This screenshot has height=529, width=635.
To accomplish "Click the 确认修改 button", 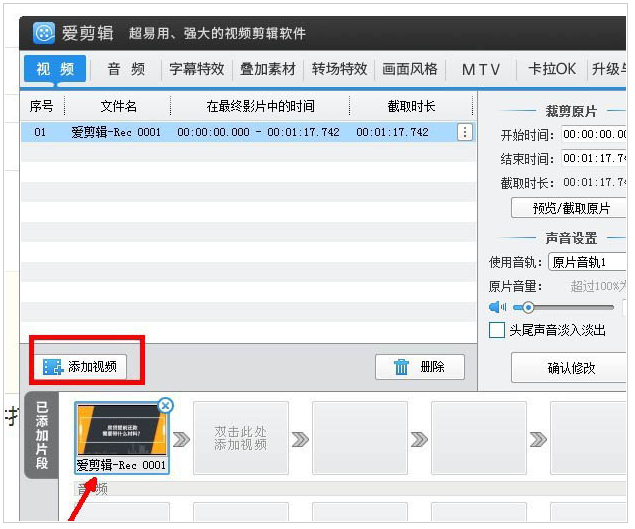I will pyautogui.click(x=569, y=368).
